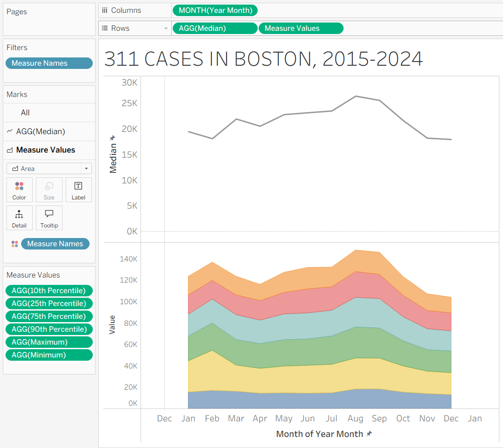503x448 pixels.
Task: Expand the Rows shelf dropdown arrow
Action: coord(166,28)
